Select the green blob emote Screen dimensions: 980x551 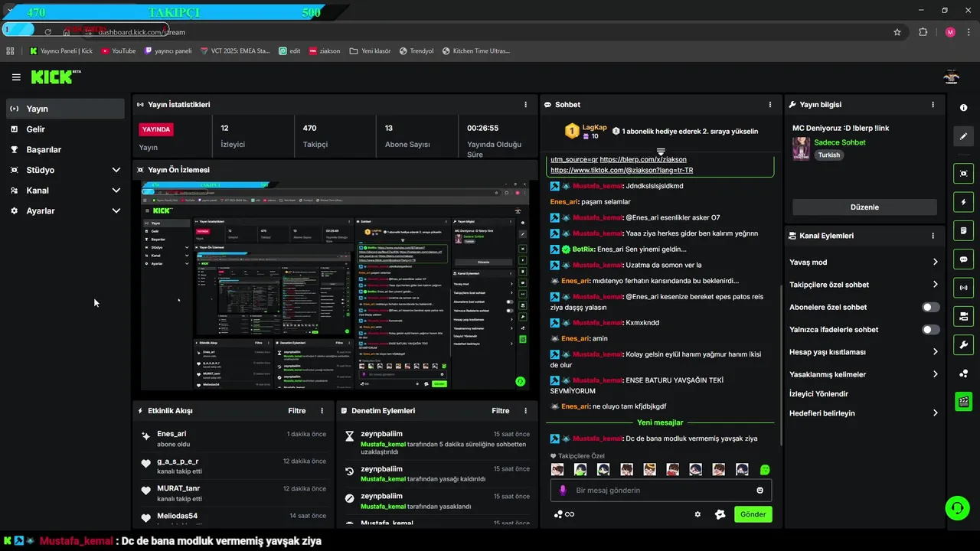tap(764, 470)
